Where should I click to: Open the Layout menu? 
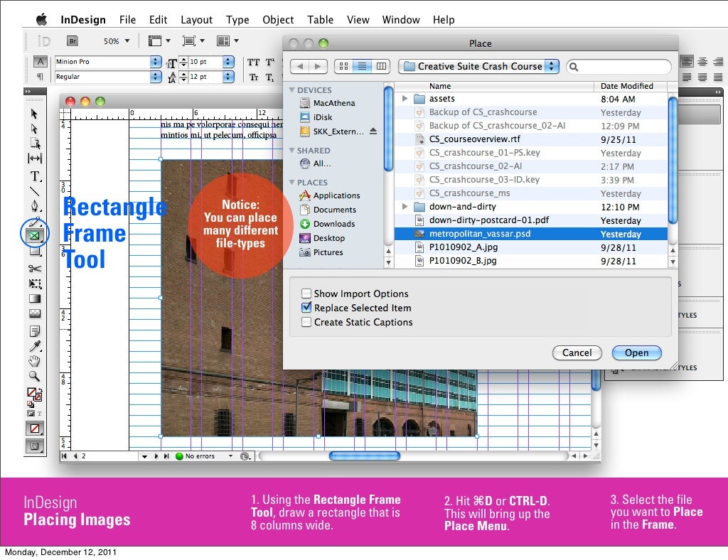click(x=196, y=19)
